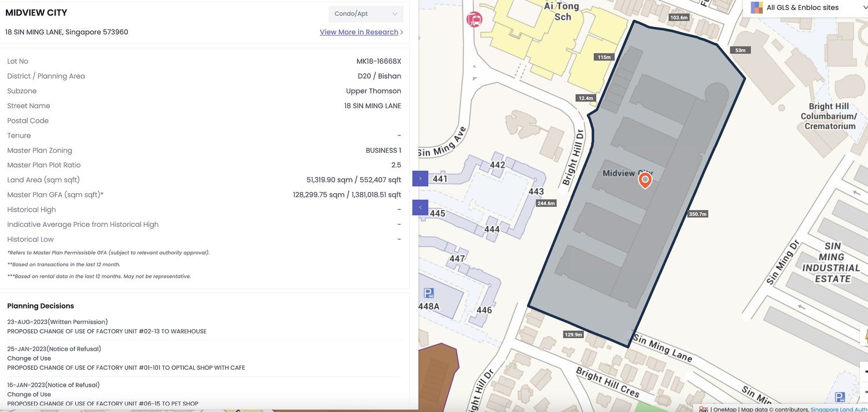Expand the side panel with the right arrow
The image size is (868, 412).
[420, 178]
